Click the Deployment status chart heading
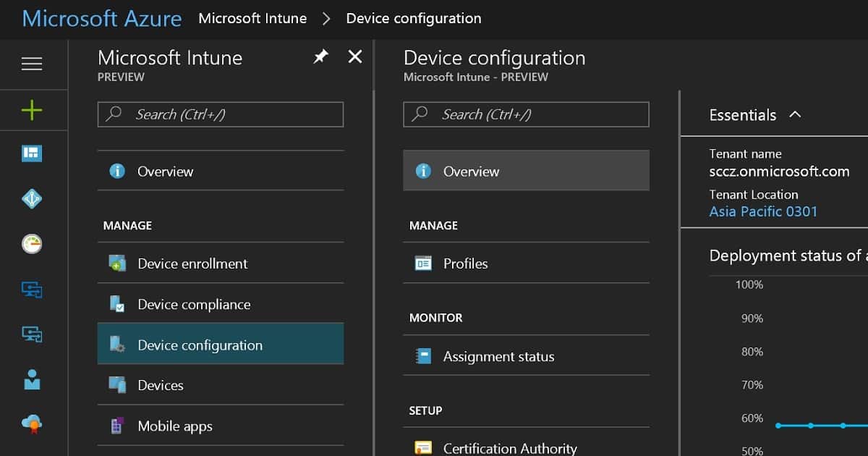The width and height of the screenshot is (868, 456). pos(788,256)
